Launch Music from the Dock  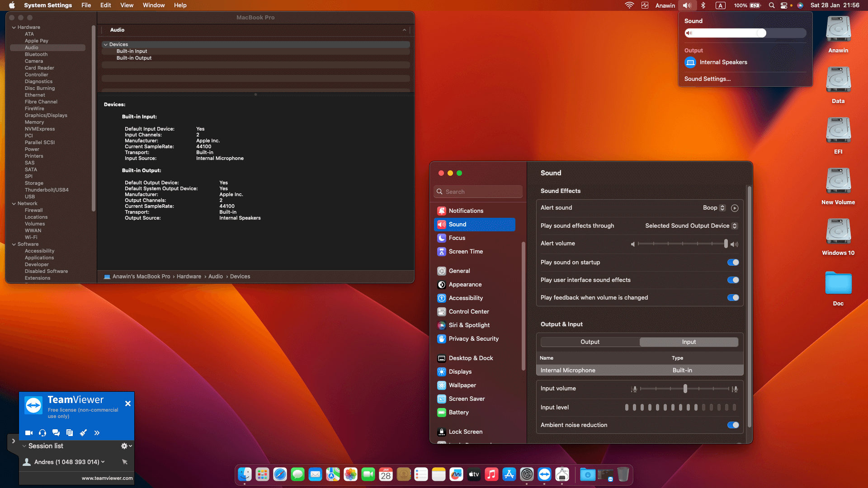tap(491, 474)
